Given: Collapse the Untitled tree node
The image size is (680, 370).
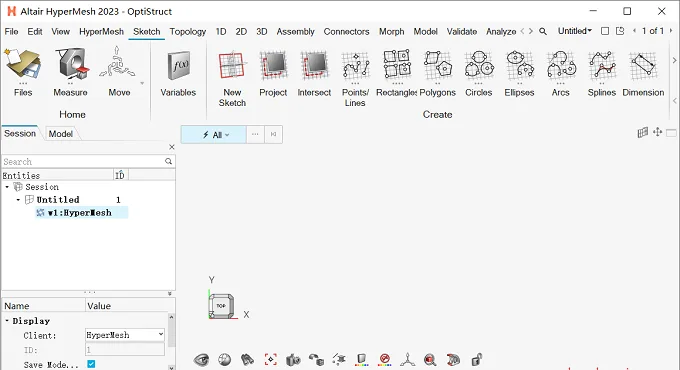Looking at the screenshot, I should [x=18, y=200].
